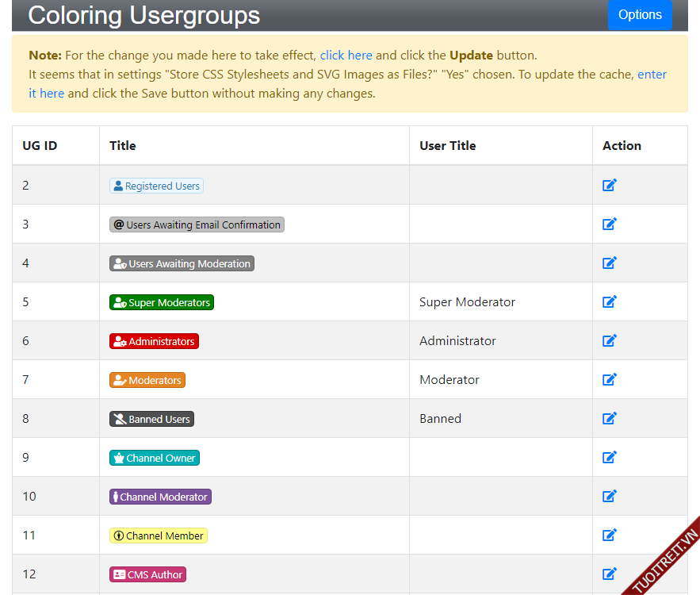Open edit action for Moderators row
The image size is (700, 595).
(609, 380)
